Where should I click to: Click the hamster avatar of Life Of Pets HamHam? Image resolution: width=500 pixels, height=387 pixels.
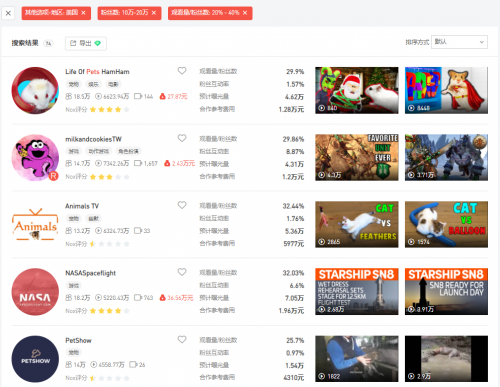point(35,90)
